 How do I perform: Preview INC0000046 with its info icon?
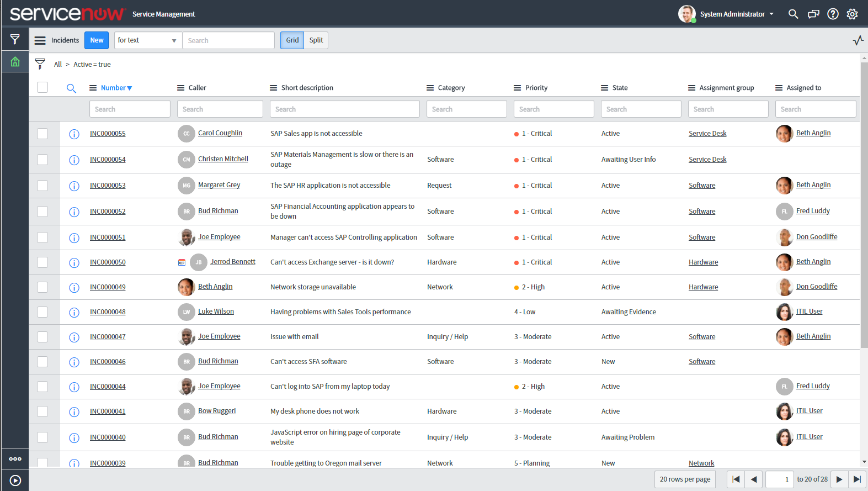(x=74, y=362)
